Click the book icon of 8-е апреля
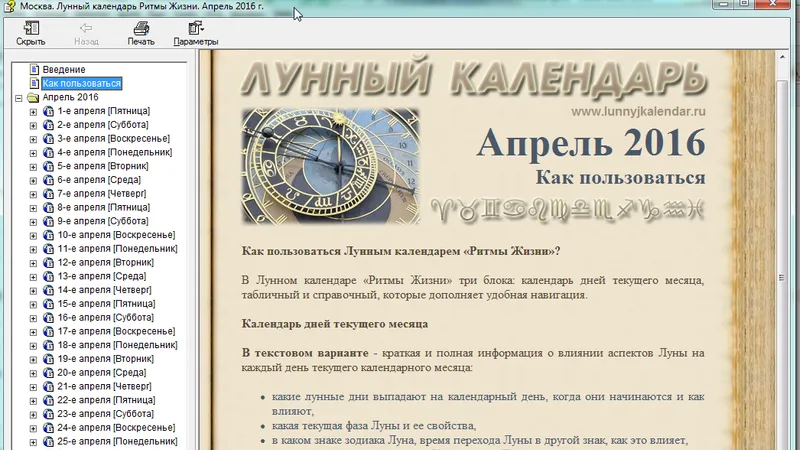The image size is (800, 450). coord(48,207)
